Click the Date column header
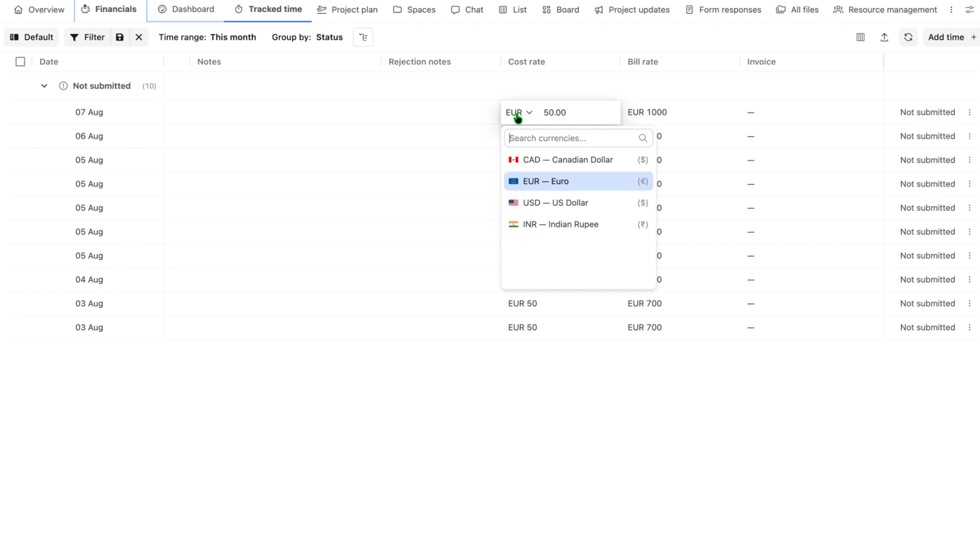This screenshot has height=548, width=980. (49, 62)
